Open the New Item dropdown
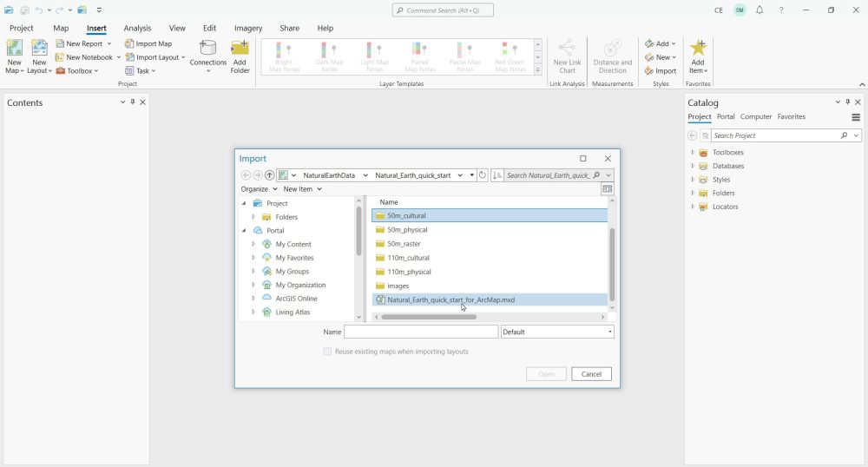This screenshot has height=467, width=868. [302, 189]
